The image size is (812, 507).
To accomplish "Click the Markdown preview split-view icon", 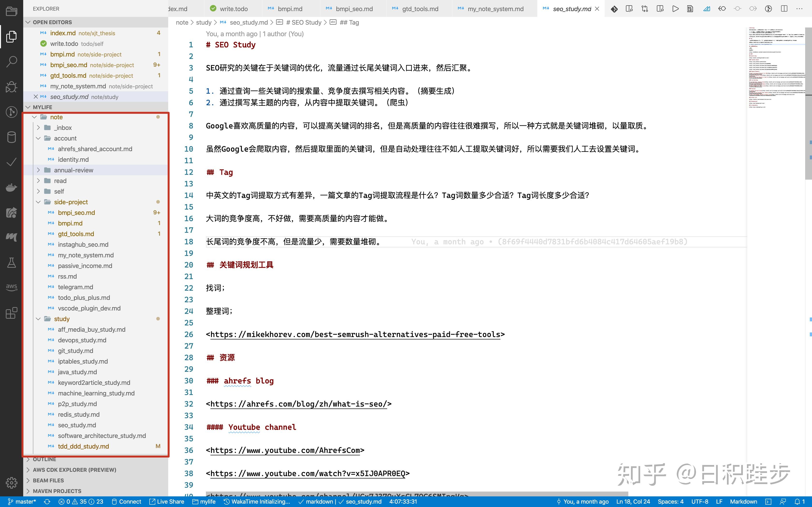I will (660, 9).
